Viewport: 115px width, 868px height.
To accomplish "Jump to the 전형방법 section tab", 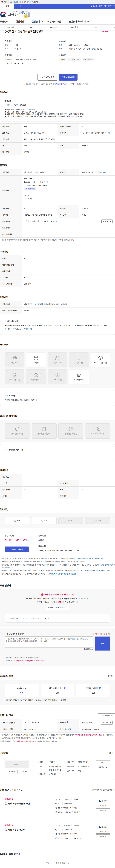I will point(96,27).
